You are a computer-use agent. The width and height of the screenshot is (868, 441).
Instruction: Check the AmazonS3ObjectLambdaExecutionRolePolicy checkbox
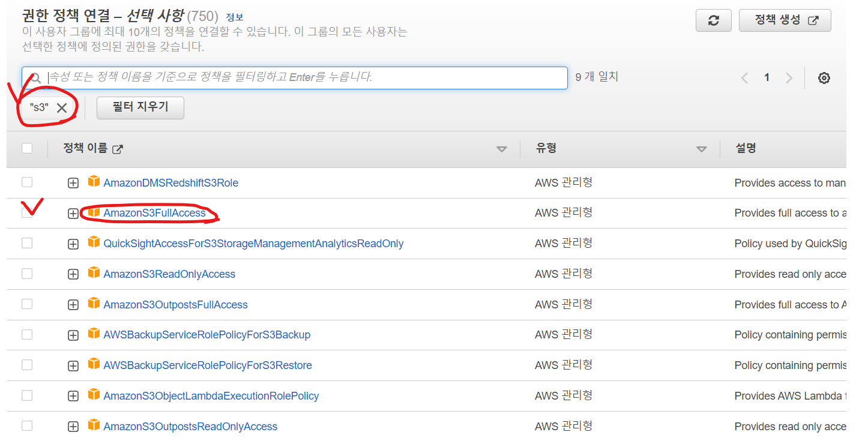[27, 395]
